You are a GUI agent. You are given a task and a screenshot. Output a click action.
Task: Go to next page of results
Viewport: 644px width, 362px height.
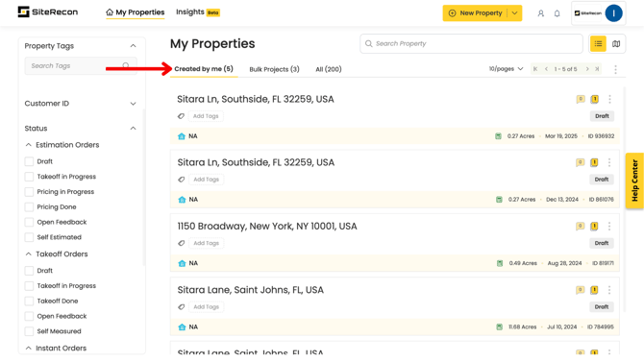coord(587,69)
